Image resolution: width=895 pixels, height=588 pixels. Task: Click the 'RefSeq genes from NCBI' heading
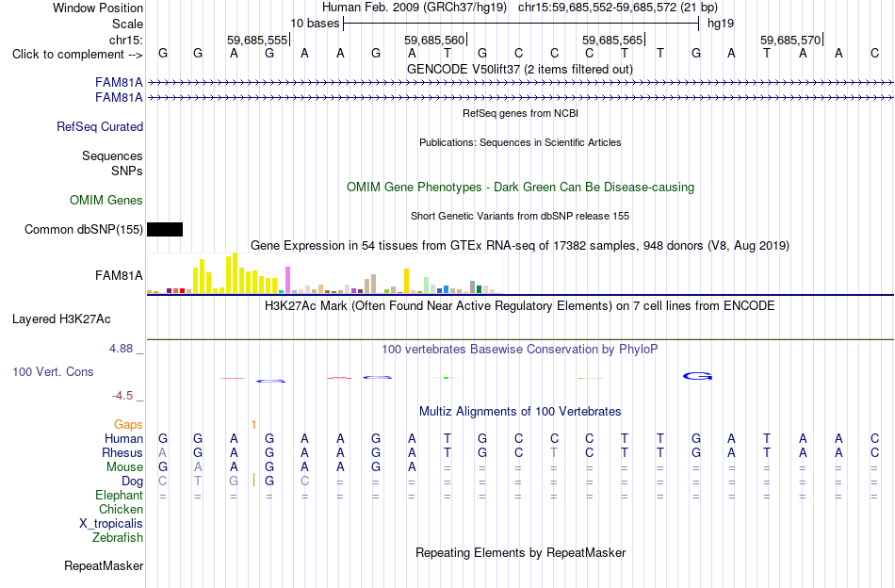(x=520, y=113)
